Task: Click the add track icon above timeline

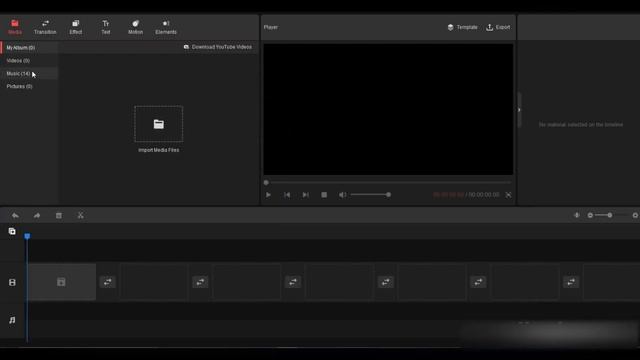Action: (12, 231)
